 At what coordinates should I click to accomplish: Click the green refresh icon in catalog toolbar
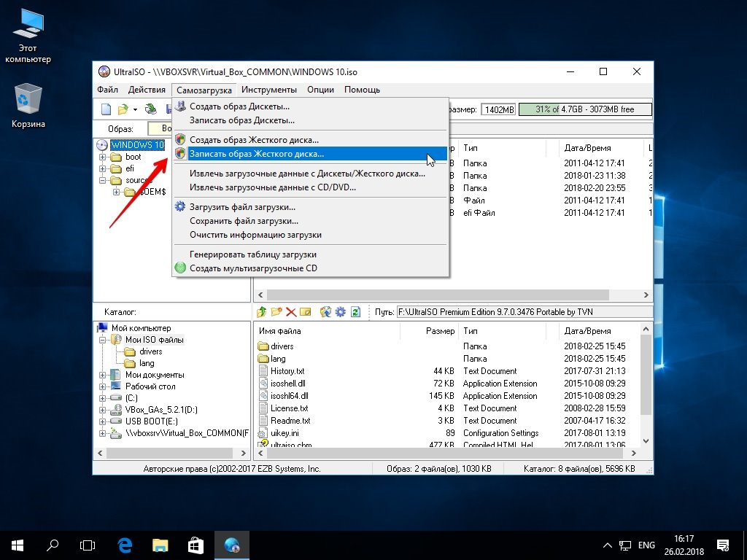coord(355,312)
